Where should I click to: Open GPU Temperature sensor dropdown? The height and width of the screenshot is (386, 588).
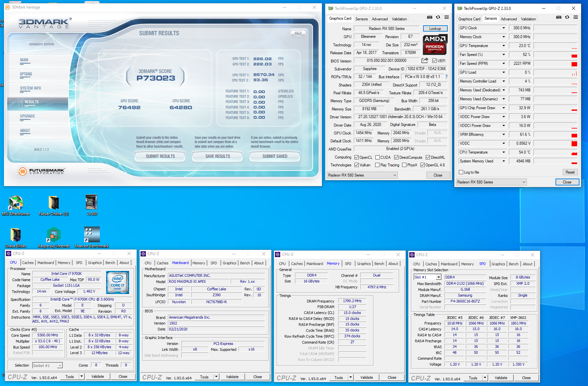pyautogui.click(x=504, y=46)
